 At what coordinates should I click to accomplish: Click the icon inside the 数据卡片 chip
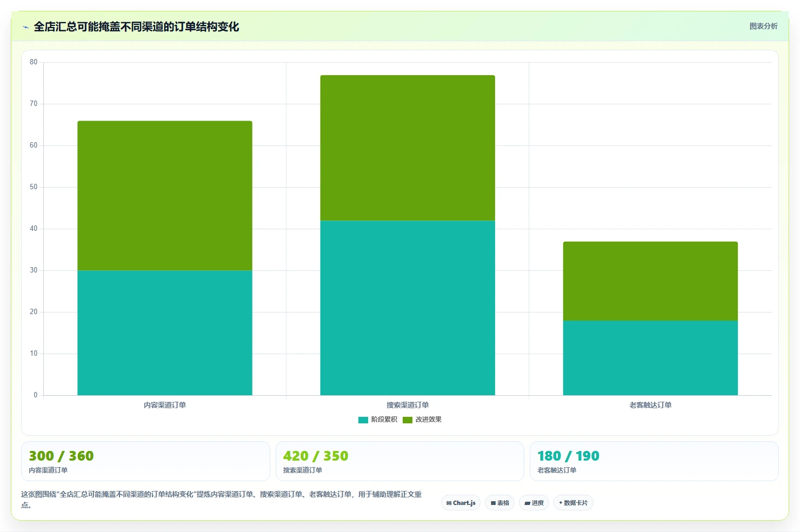(561, 503)
